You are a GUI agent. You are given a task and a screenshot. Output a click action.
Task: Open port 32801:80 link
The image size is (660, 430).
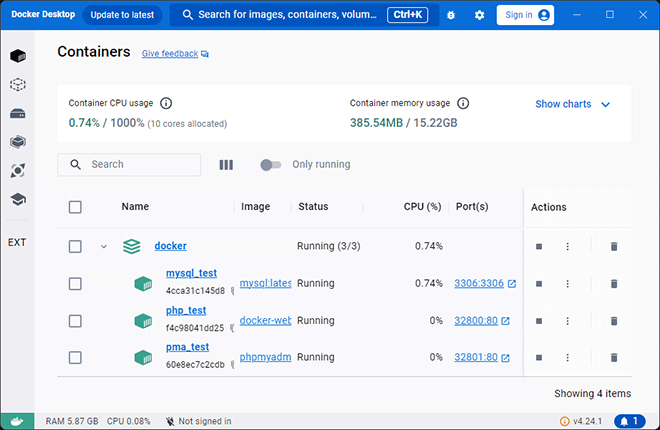[476, 357]
